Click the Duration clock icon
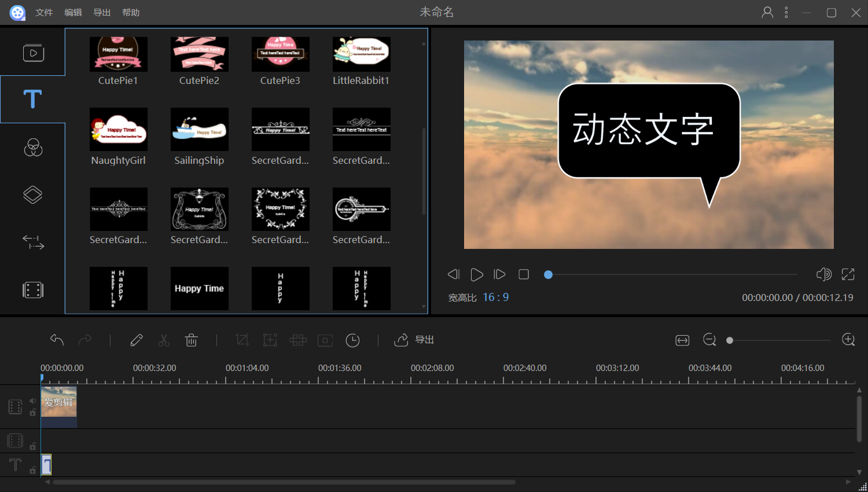The height and width of the screenshot is (492, 868). pyautogui.click(x=352, y=340)
